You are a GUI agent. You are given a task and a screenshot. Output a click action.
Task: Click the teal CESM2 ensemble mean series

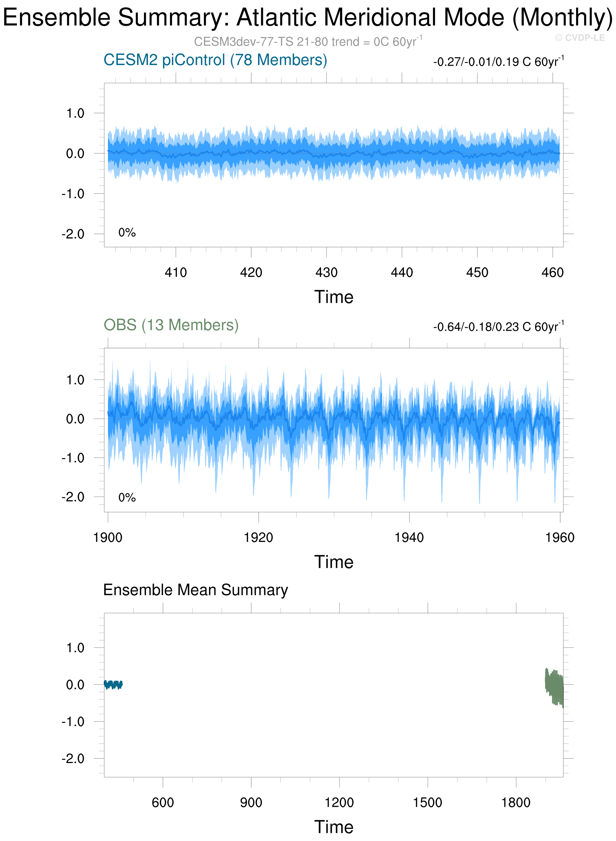click(x=113, y=684)
